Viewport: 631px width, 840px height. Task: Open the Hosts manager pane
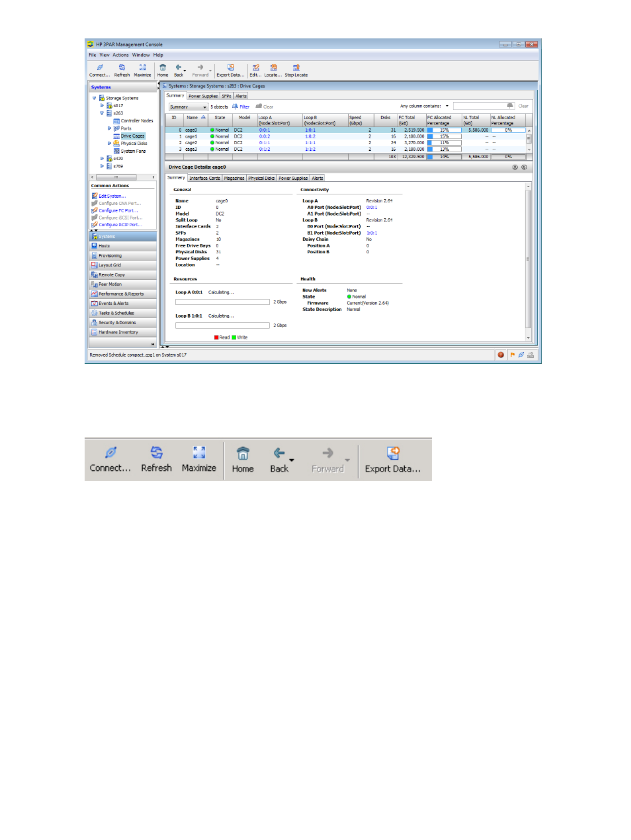point(123,246)
